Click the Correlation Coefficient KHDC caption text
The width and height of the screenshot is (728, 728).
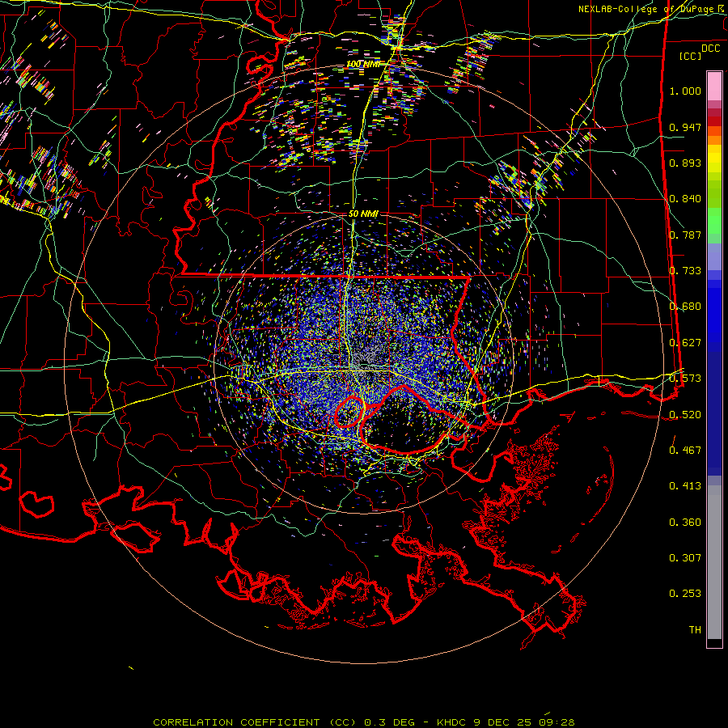pyautogui.click(x=363, y=722)
